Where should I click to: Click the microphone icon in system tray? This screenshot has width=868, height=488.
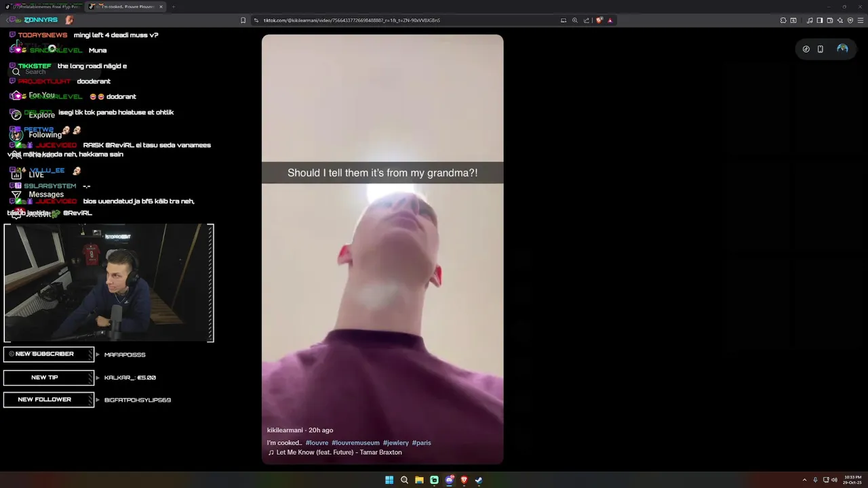click(815, 480)
